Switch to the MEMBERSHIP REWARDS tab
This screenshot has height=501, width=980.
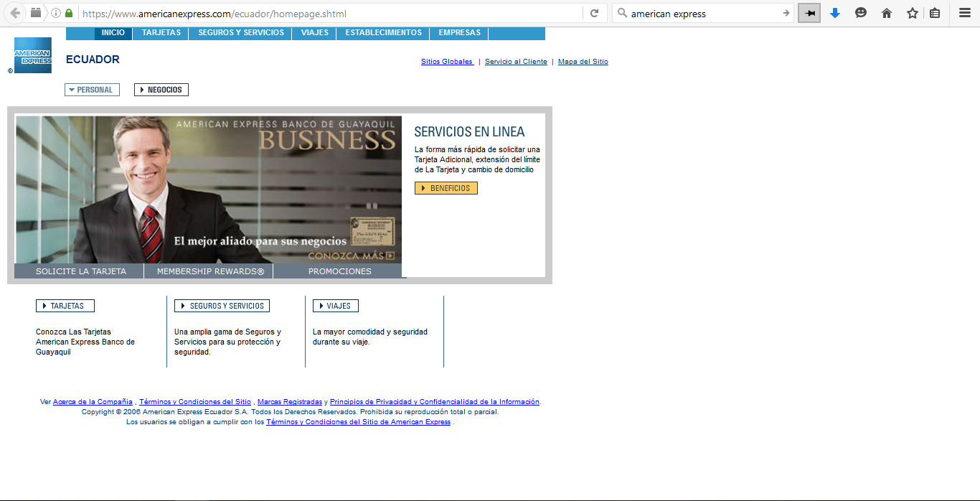coord(210,271)
